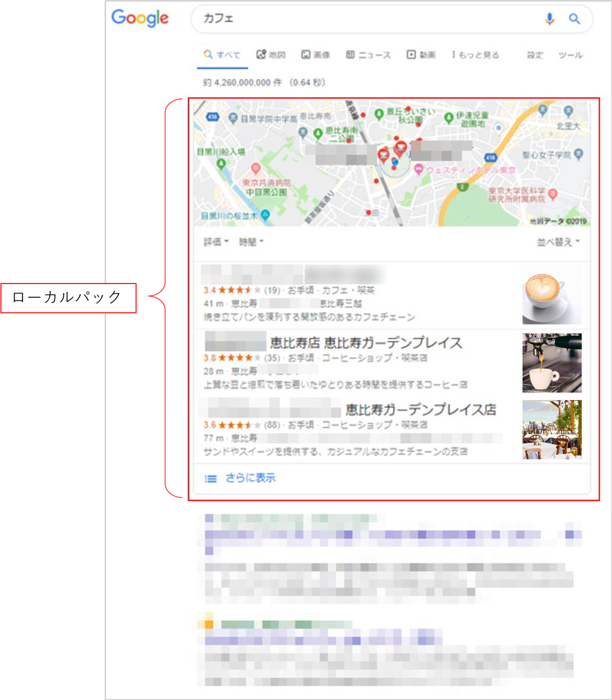Click the Google logo
Image resolution: width=612 pixels, height=700 pixels.
[140, 18]
